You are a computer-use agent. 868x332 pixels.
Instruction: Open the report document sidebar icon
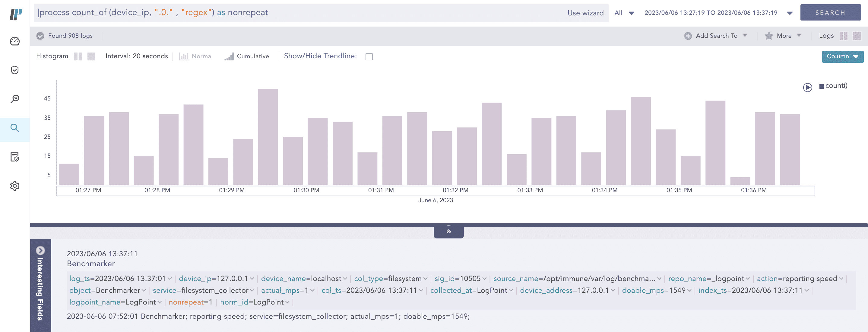point(15,157)
